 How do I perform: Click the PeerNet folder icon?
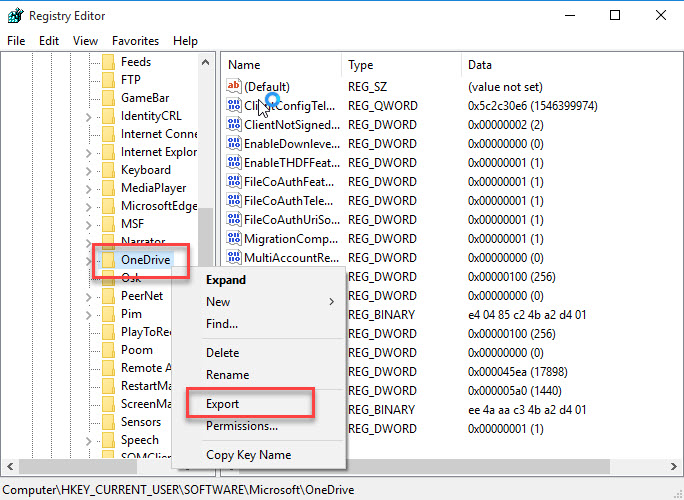tap(108, 296)
